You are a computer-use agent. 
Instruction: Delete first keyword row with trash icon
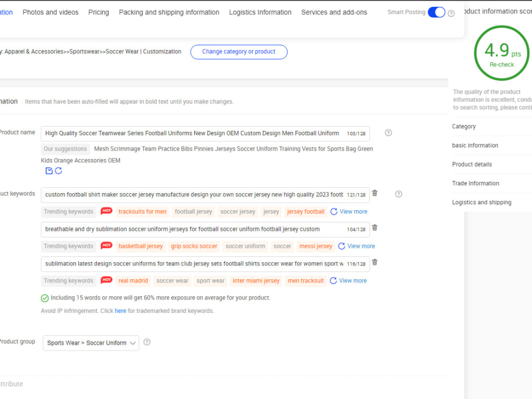coord(375,193)
